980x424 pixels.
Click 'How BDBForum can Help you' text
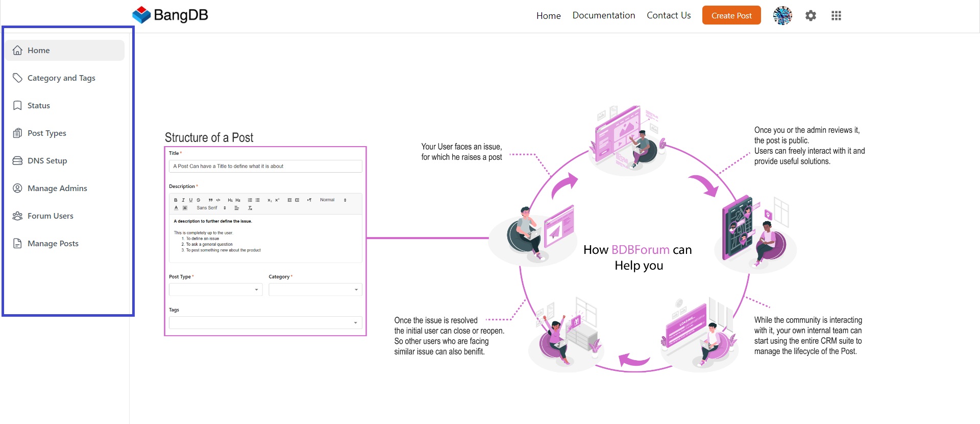point(638,257)
